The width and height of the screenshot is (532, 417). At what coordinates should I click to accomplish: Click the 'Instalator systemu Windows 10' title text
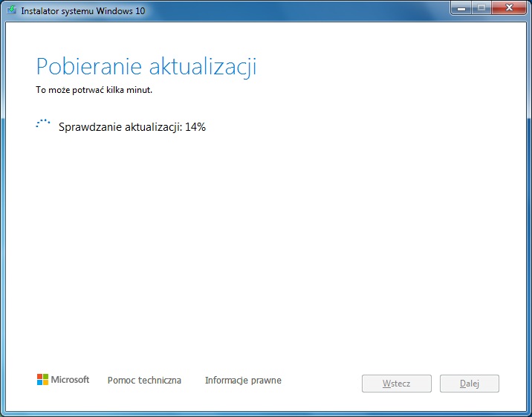point(82,11)
